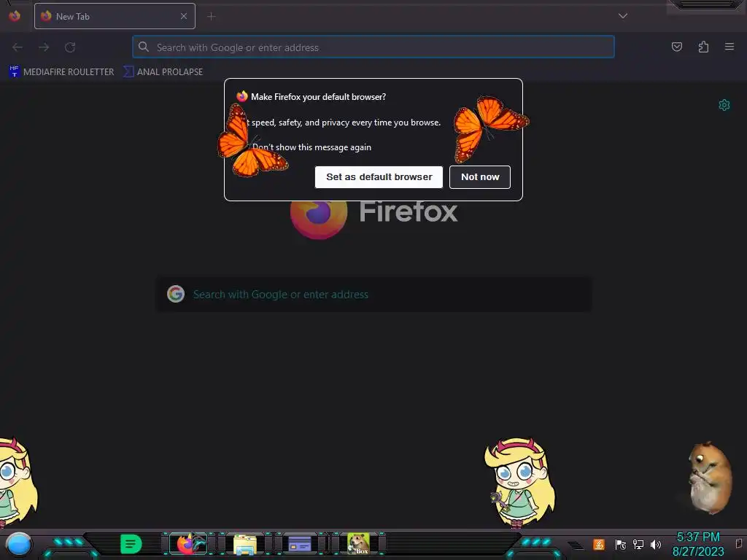Viewport: 747px width, 560px height.
Task: Click the Star Butterfly character by the tray
Action: pos(519,483)
